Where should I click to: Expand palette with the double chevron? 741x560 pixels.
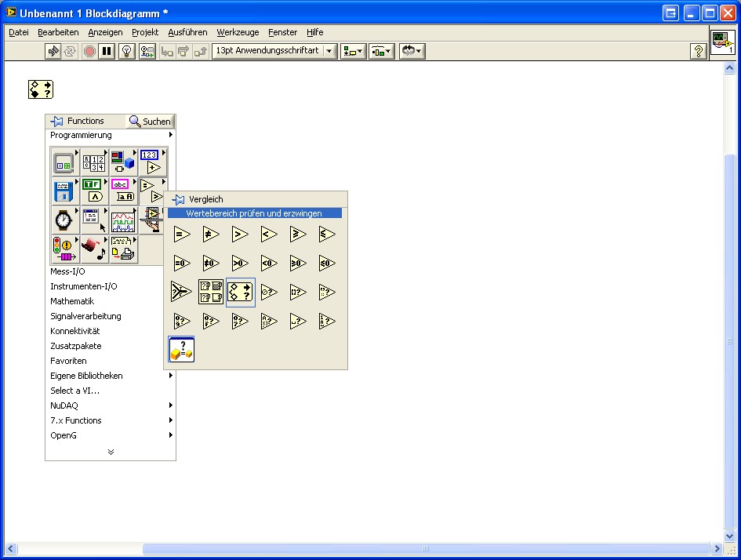pos(111,453)
